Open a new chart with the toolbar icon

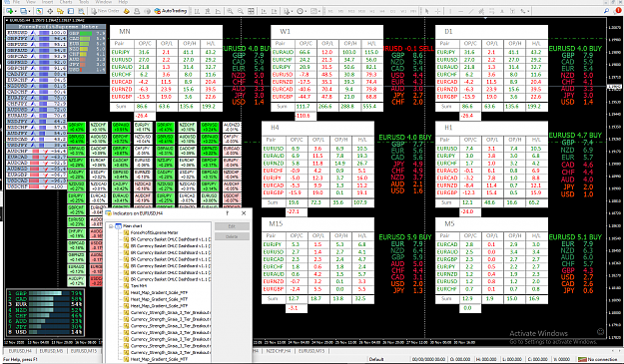[x=9, y=11]
